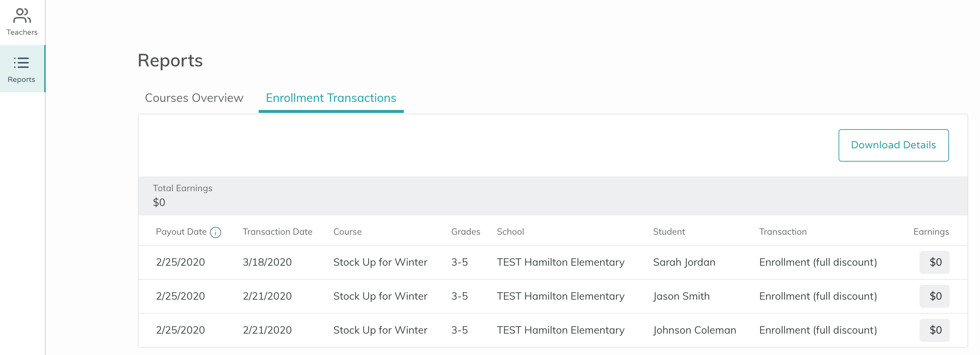Select the Earnings column header
Screen dimensions: 980x355
pyautogui.click(x=931, y=231)
